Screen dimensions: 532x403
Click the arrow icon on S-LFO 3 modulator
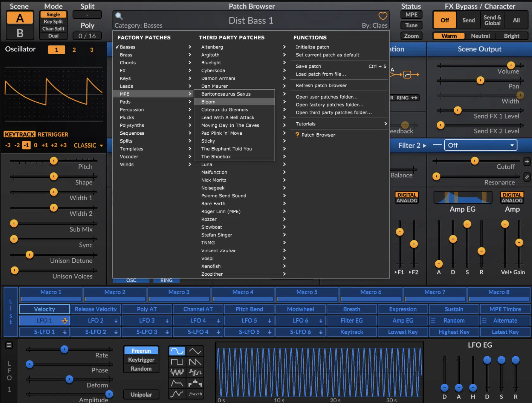point(167,332)
